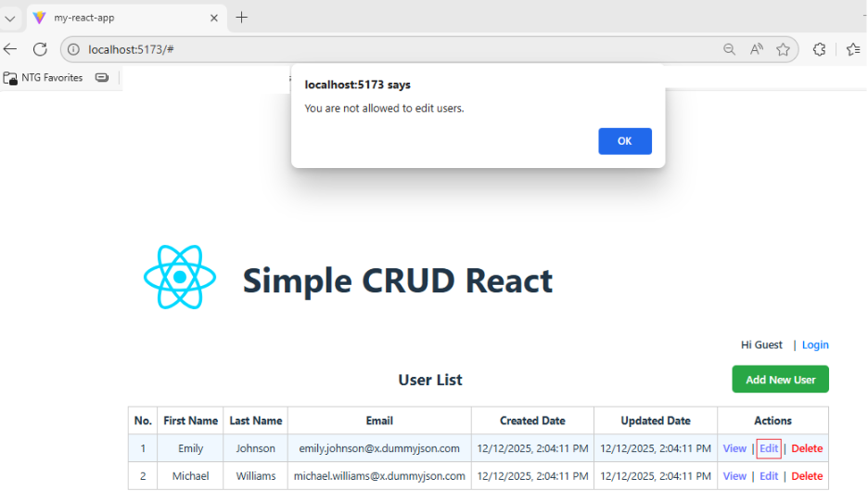This screenshot has width=868, height=504.
Task: Reload the page with the refresh icon
Action: [x=40, y=49]
